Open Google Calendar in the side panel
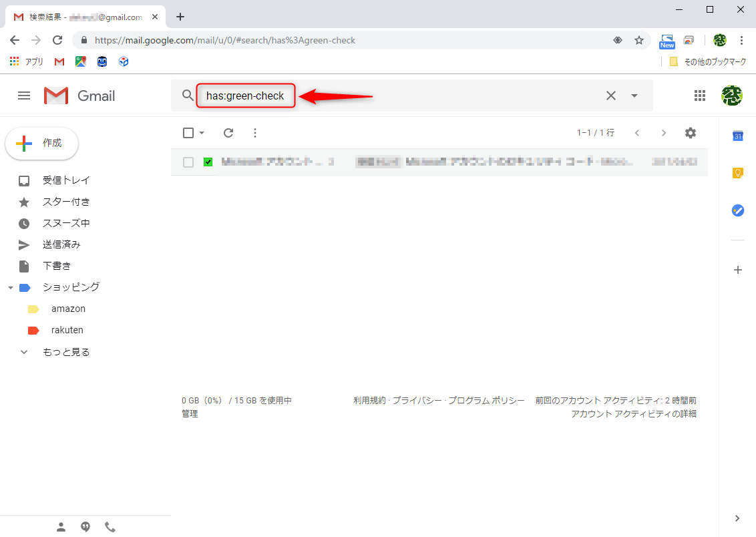Screen dimensions: 756x537 point(737,136)
